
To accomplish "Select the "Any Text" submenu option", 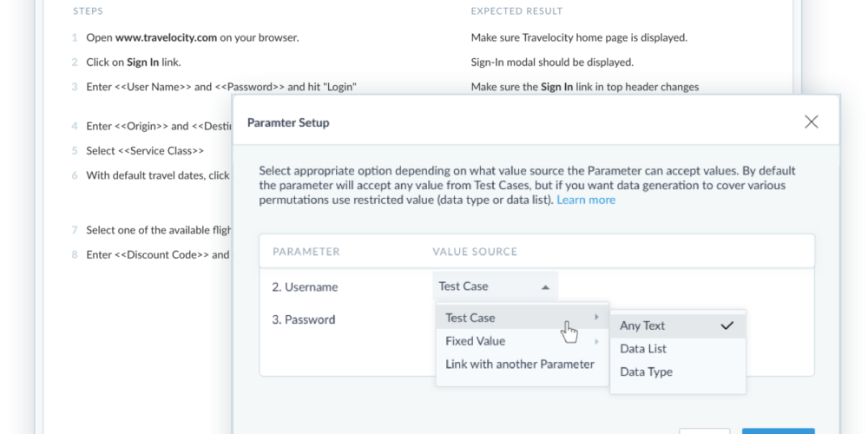I will 642,325.
